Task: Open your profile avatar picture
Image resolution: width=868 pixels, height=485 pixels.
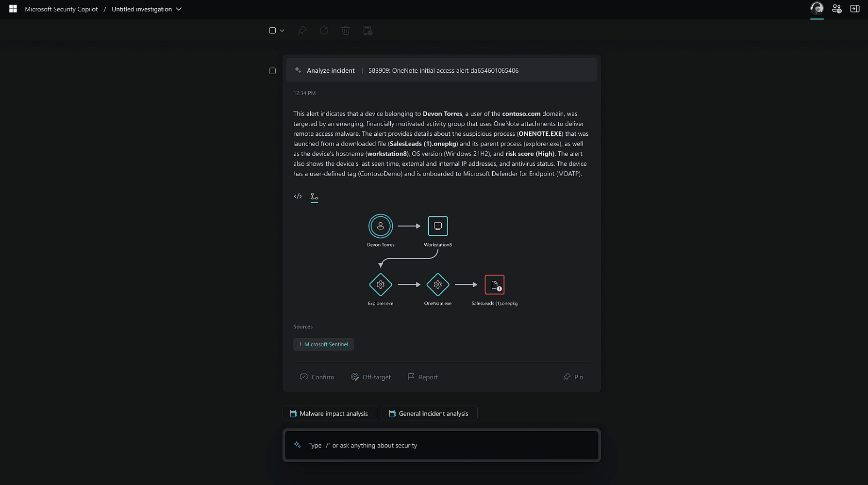Action: click(817, 8)
